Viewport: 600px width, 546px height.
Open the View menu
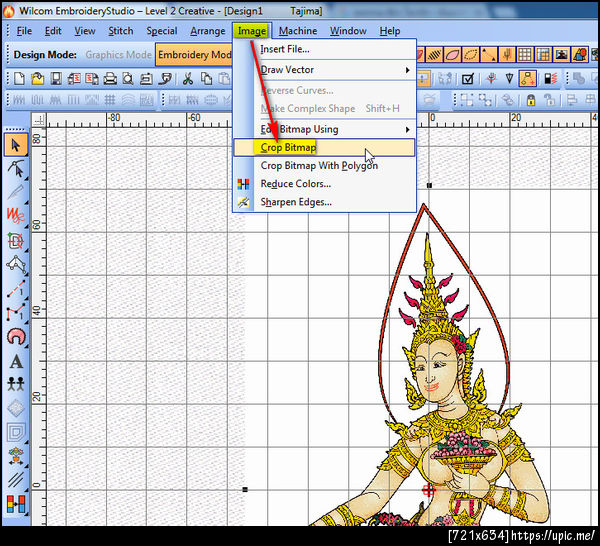85,31
